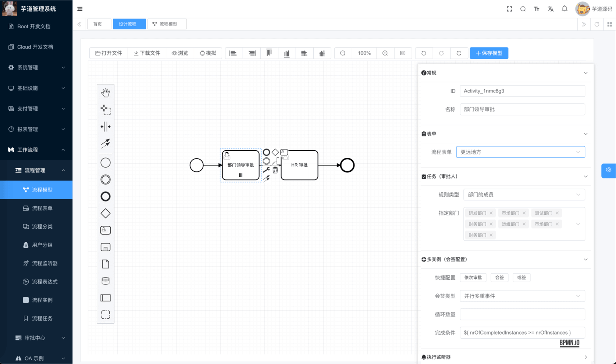Click inside the 循环数量 input field
The height and width of the screenshot is (364, 616).
coord(522,314)
